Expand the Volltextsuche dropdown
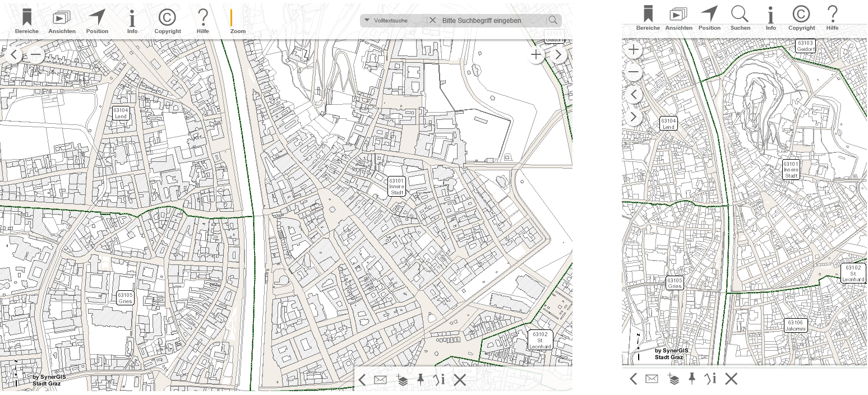The width and height of the screenshot is (868, 395). [367, 20]
